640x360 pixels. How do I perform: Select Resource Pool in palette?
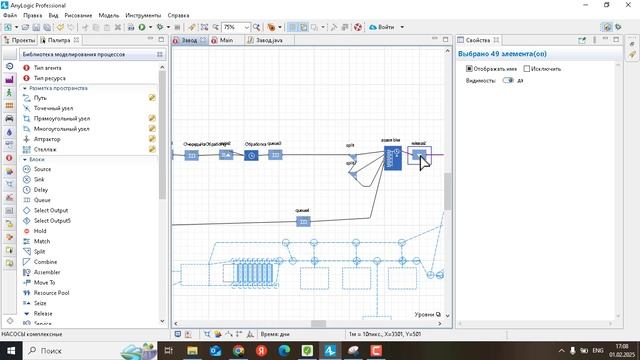point(51,293)
